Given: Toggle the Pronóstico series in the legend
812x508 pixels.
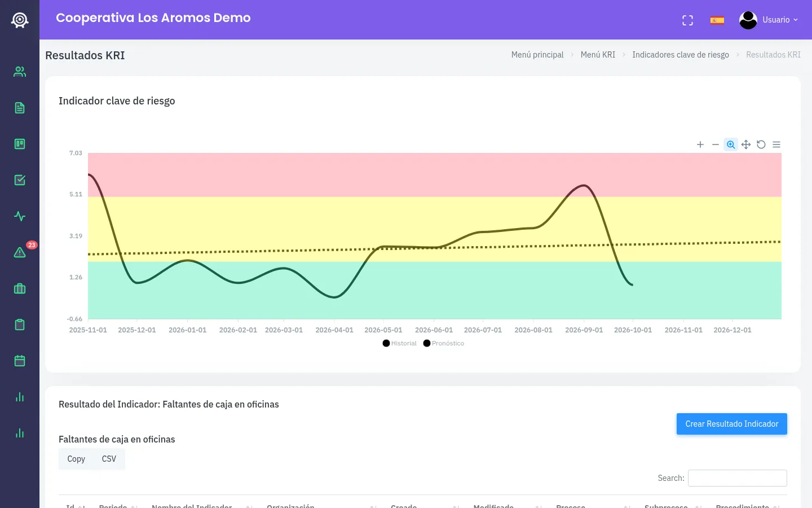Looking at the screenshot, I should point(444,343).
